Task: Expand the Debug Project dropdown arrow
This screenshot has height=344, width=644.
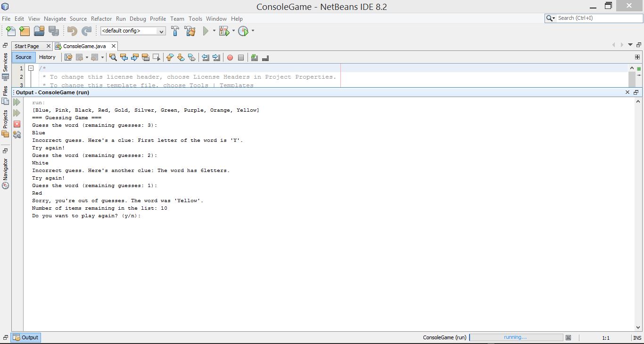Action: (x=233, y=31)
